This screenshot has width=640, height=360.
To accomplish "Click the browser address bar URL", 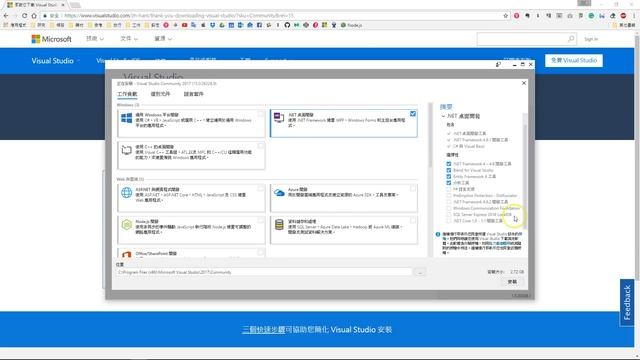I will click(273, 16).
